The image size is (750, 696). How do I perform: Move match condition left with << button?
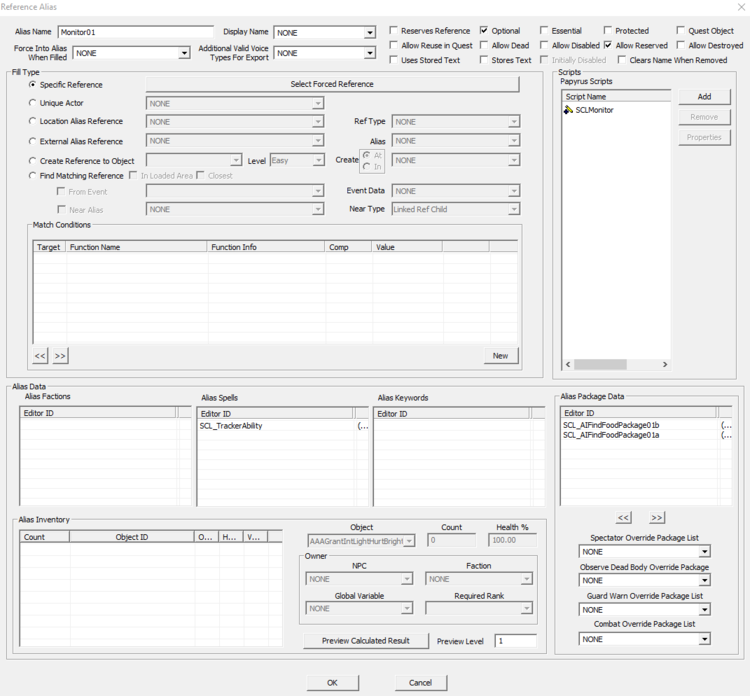(x=40, y=356)
